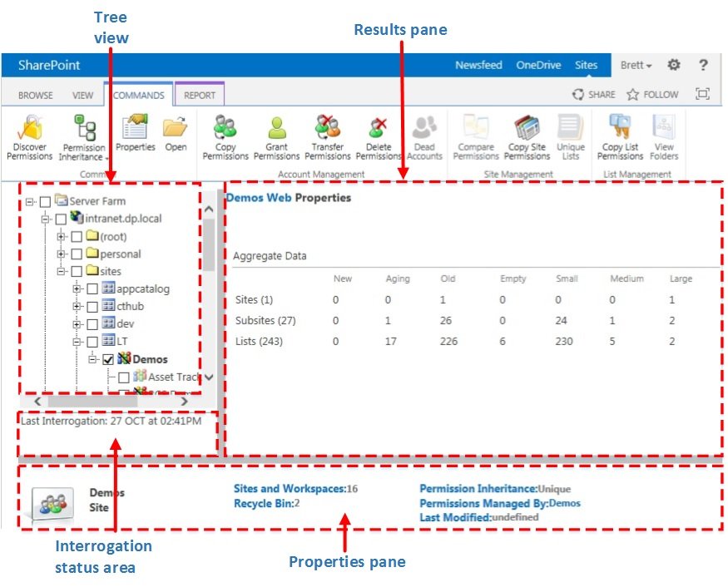
Task: Open the Permission Inheritance menu
Action: (84, 138)
